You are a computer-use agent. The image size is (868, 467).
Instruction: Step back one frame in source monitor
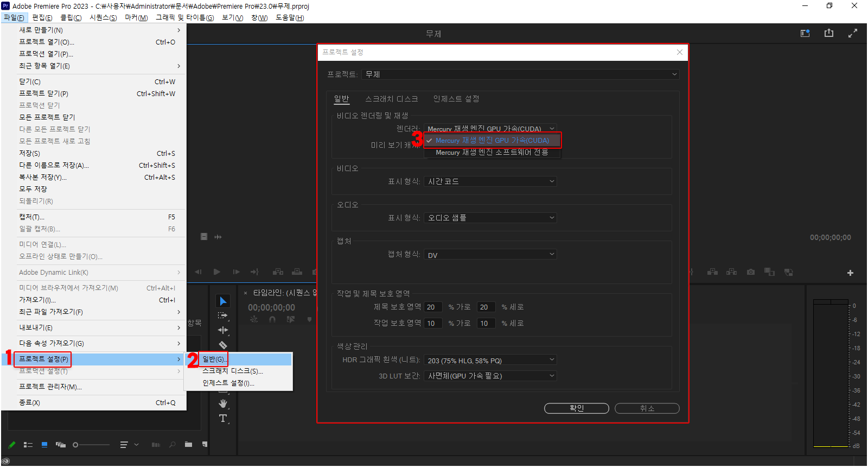(x=198, y=272)
